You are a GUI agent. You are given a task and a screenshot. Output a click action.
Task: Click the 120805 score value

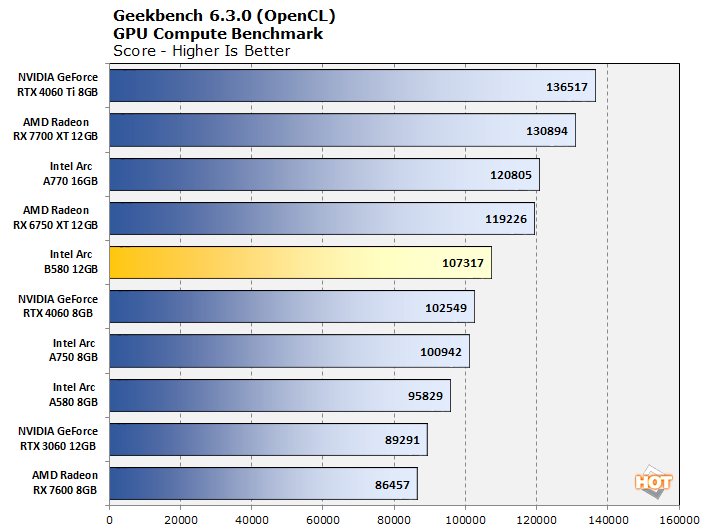(511, 175)
